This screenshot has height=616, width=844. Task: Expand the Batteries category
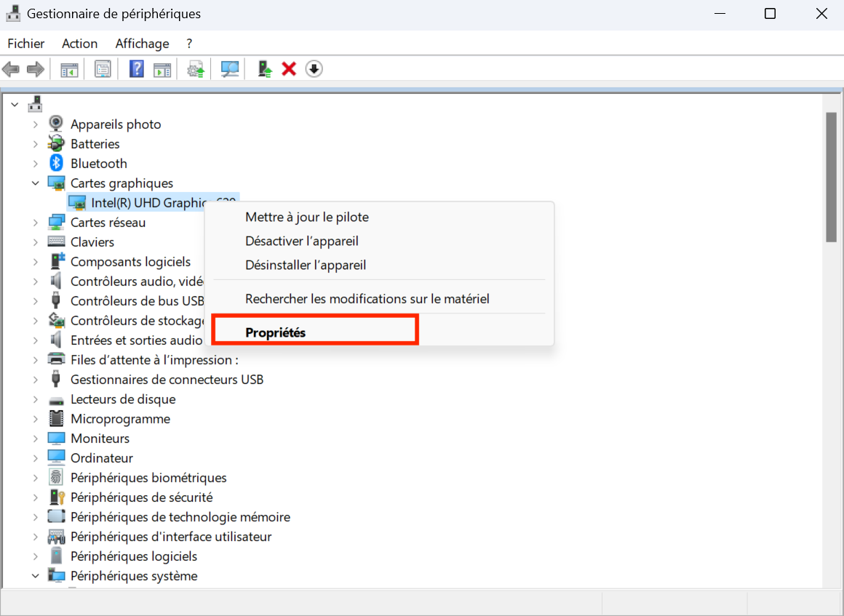tap(35, 144)
